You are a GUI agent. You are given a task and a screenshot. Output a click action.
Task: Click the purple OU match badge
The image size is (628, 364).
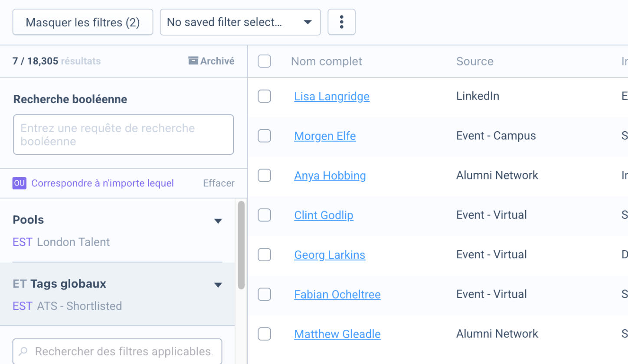click(19, 183)
